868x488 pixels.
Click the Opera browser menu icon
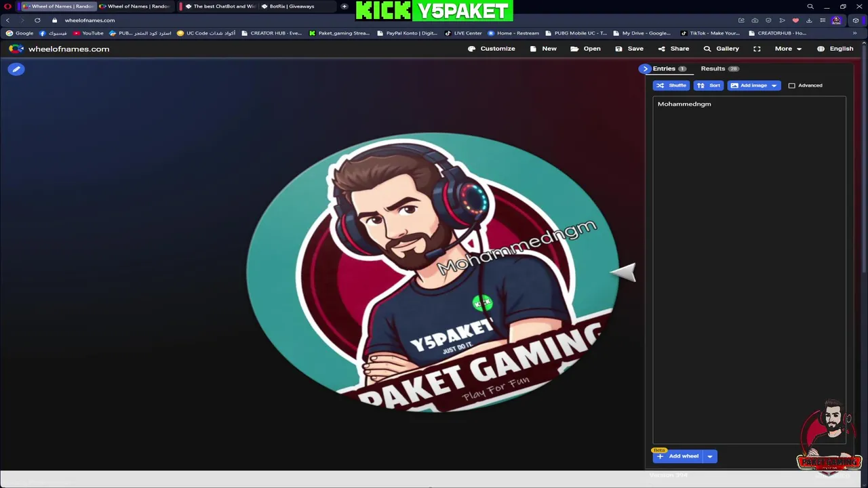coord(7,6)
